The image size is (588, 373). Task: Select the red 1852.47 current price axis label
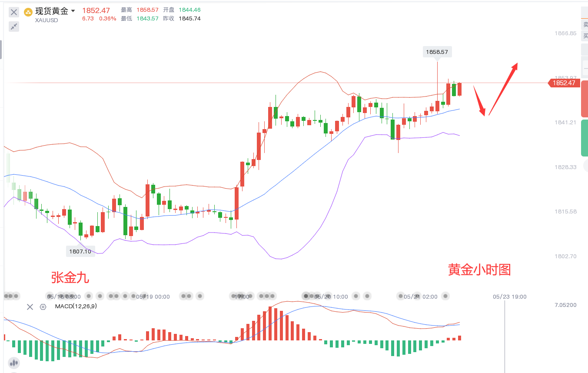(564, 83)
